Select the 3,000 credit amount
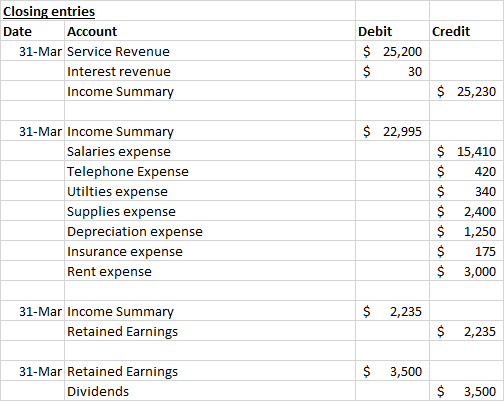Screen dimensions: 504x401 coord(466,271)
